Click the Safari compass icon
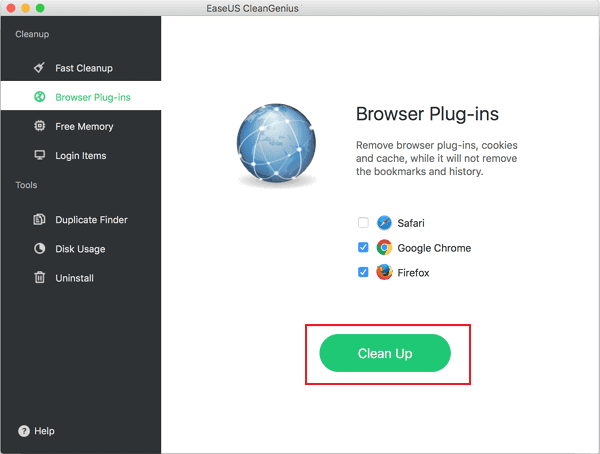The width and height of the screenshot is (600, 454). point(384,223)
